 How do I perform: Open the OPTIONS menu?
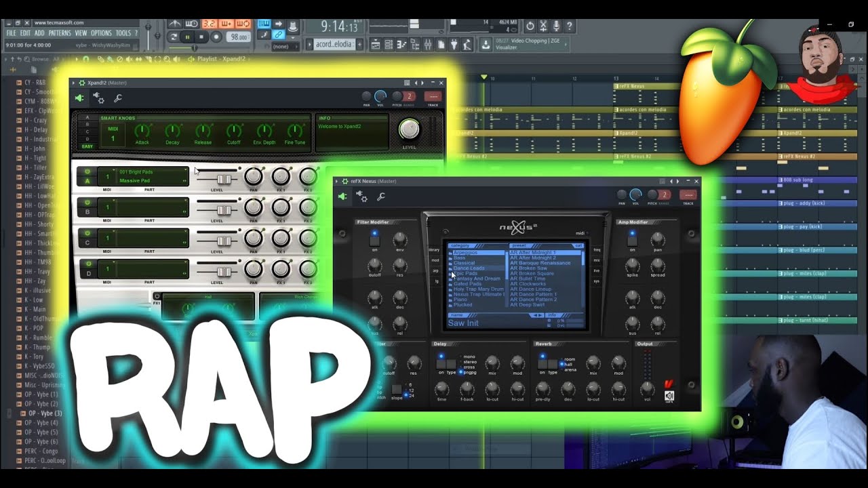click(101, 33)
